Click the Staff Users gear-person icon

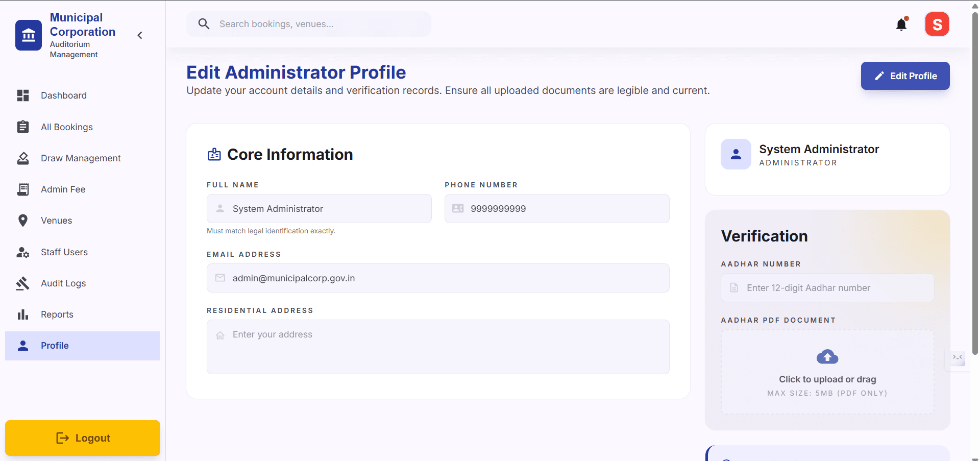tap(23, 252)
